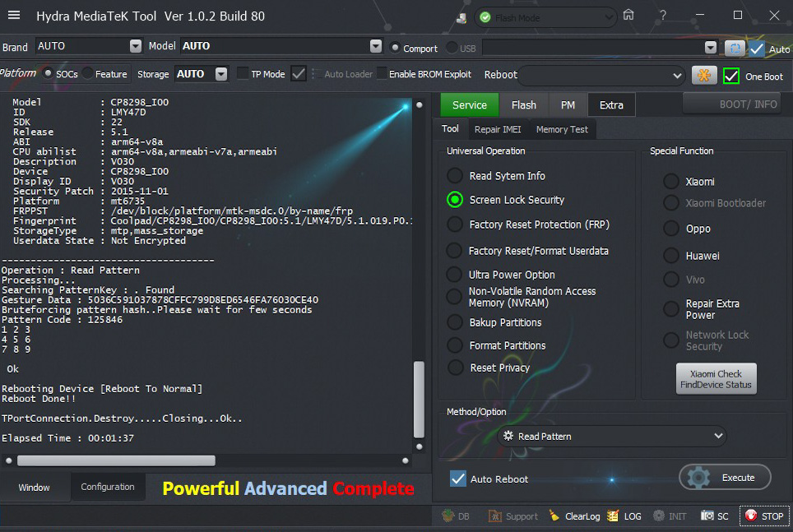
Task: Select Repair Extra Power function
Action: tap(671, 309)
